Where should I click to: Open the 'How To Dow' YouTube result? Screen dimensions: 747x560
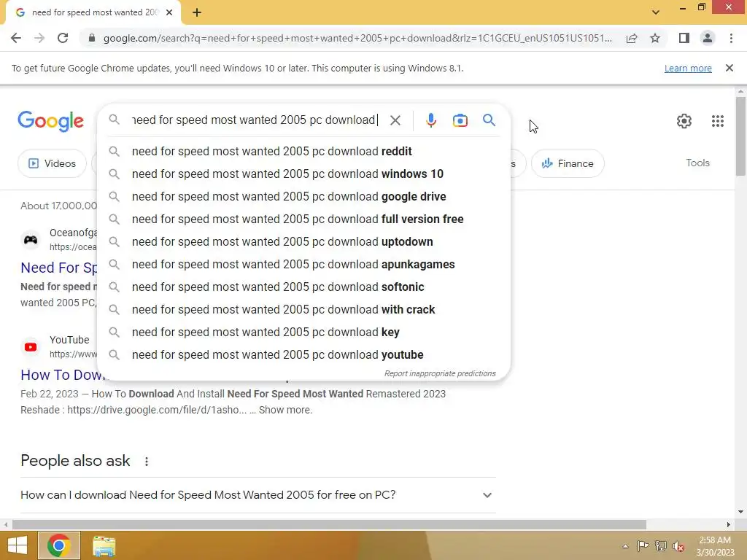point(63,376)
